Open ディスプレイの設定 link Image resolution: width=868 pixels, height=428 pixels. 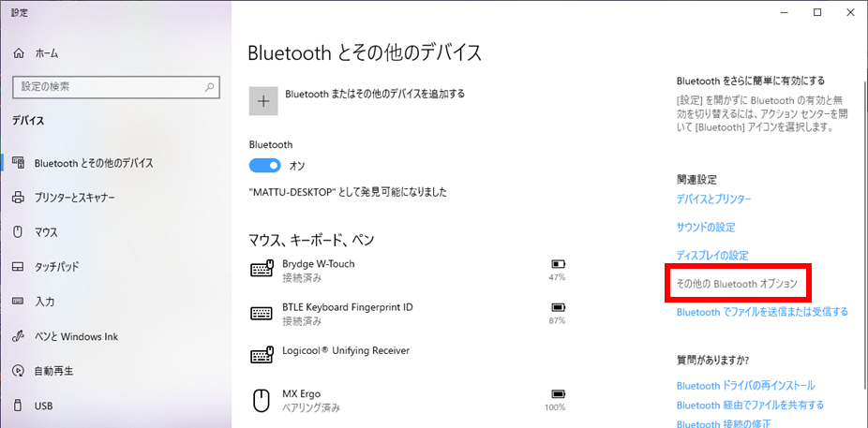pos(712,256)
